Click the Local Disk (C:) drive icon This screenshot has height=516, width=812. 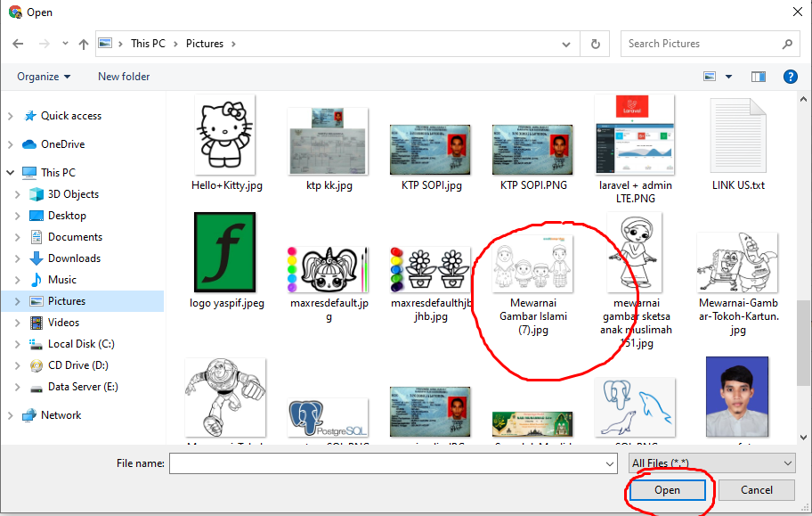click(37, 344)
